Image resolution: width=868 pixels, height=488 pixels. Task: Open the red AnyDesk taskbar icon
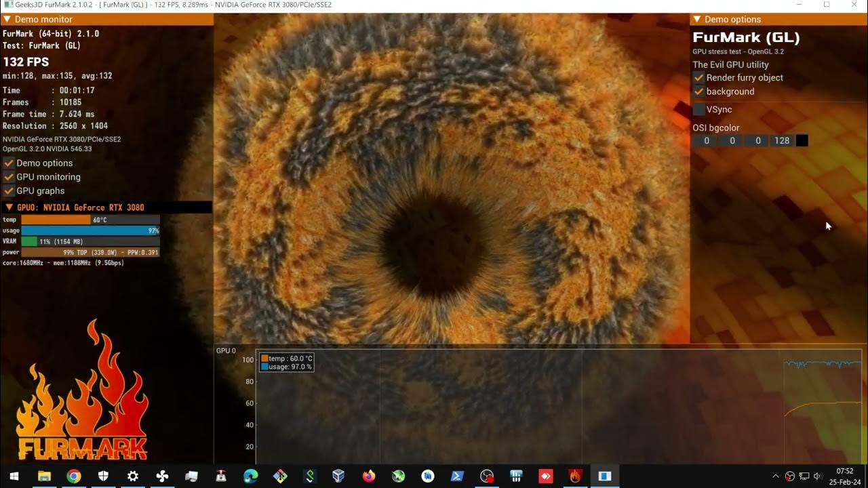coord(546,476)
